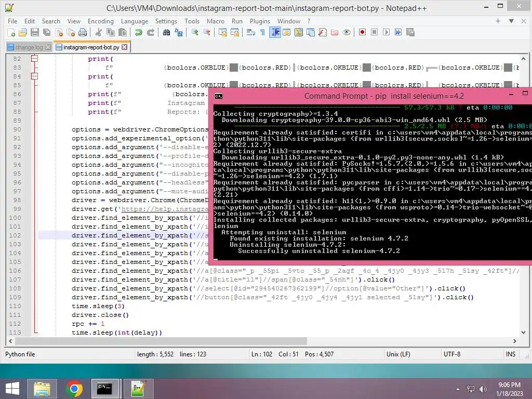
Task: Open User Defined Language toolbar icon
Action: [x=287, y=32]
